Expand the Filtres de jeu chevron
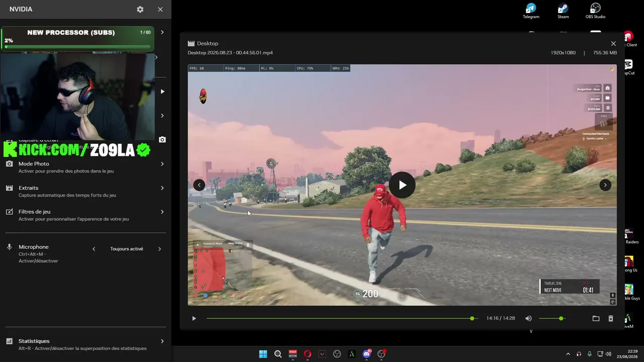The height and width of the screenshot is (362, 644). point(162,212)
